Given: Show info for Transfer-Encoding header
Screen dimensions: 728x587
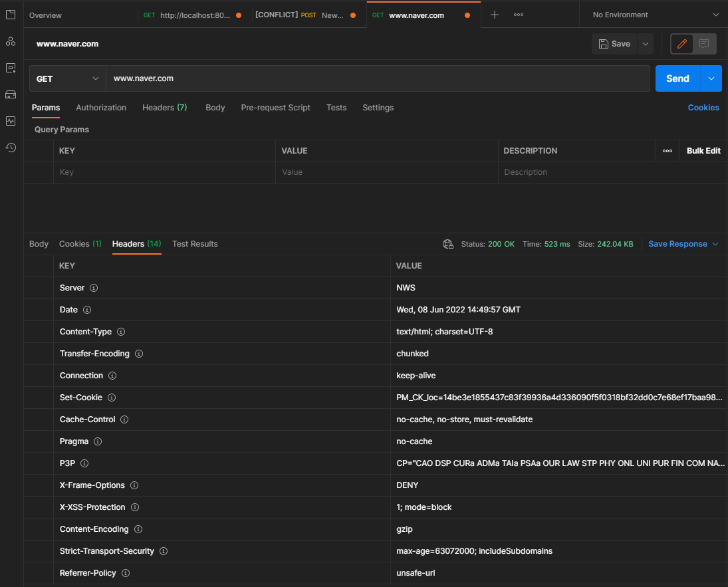Looking at the screenshot, I should [139, 354].
